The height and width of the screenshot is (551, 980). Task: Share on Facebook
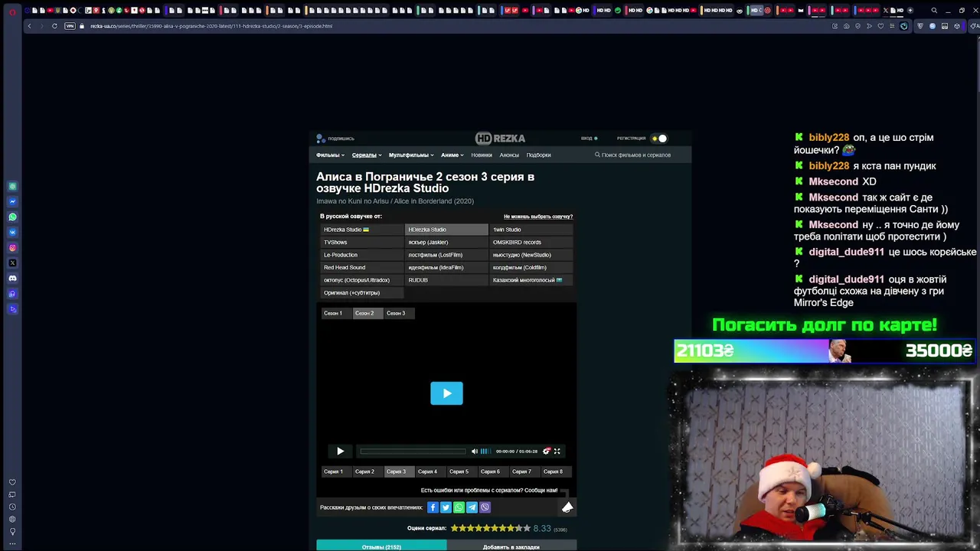click(433, 507)
